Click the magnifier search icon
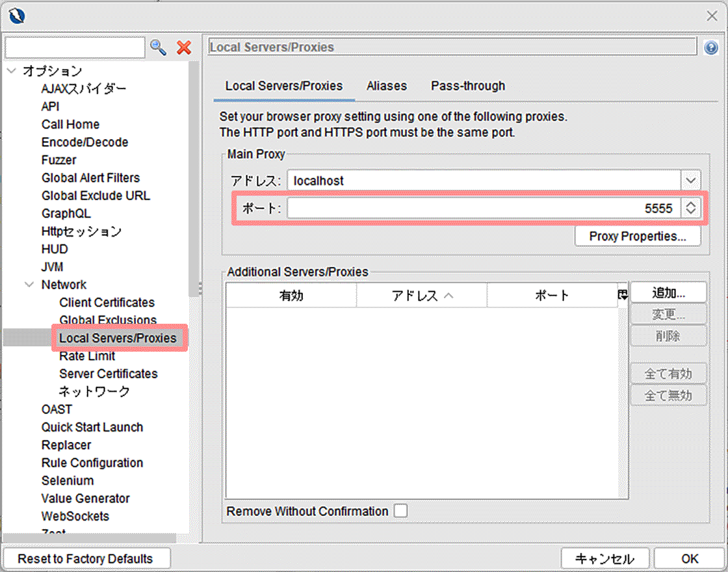 coord(158,47)
